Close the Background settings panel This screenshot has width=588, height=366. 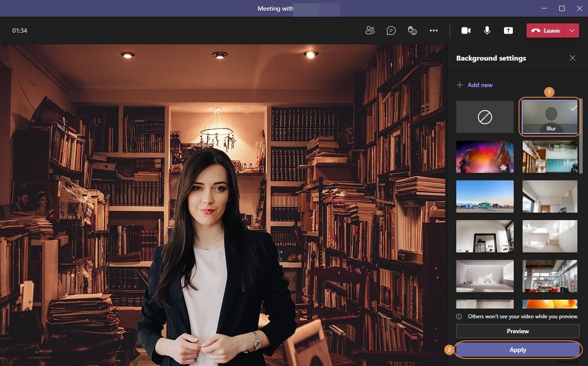(573, 58)
